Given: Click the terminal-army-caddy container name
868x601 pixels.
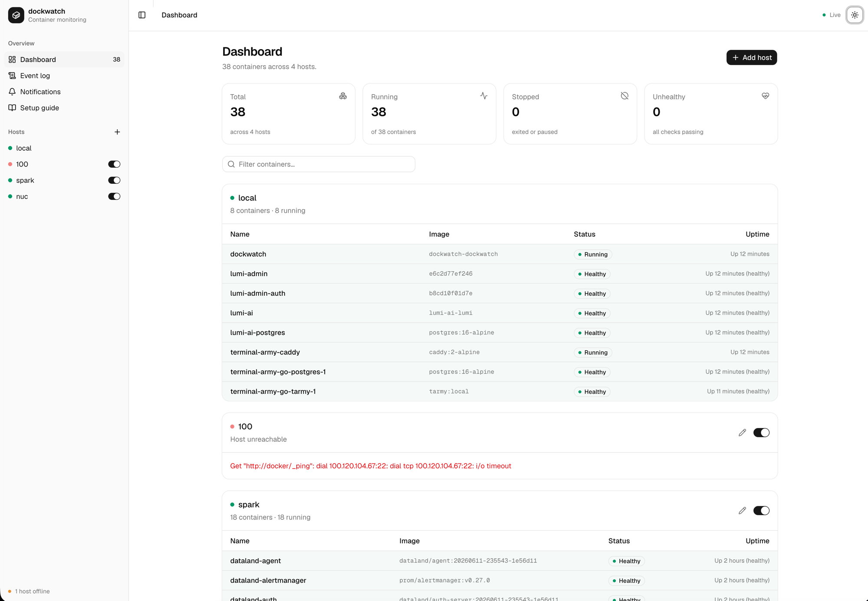Looking at the screenshot, I should (265, 352).
